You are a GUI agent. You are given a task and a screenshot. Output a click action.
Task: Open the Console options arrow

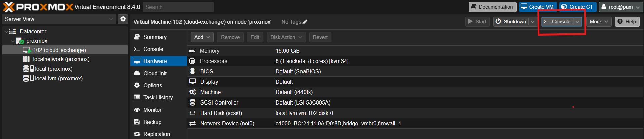point(577,22)
